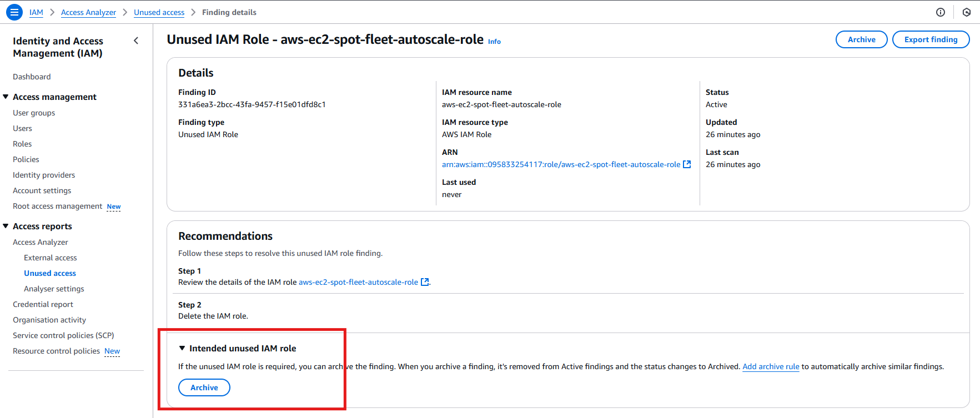The image size is (980, 418).
Task: Open Policies in the sidebar
Action: point(26,159)
